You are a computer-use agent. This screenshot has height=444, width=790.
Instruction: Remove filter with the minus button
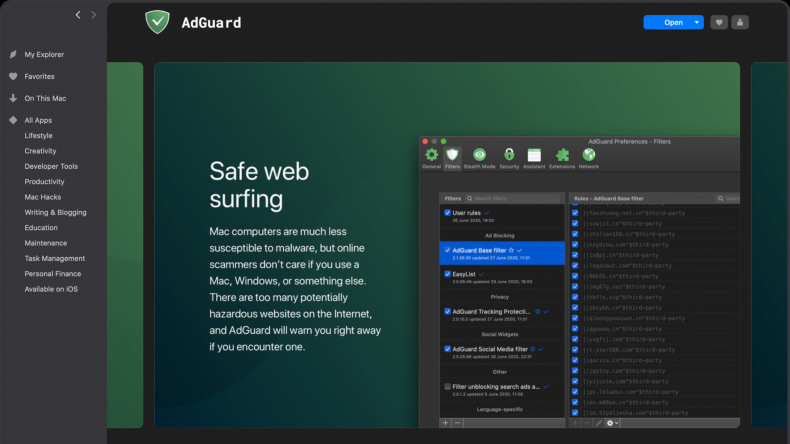click(x=457, y=423)
